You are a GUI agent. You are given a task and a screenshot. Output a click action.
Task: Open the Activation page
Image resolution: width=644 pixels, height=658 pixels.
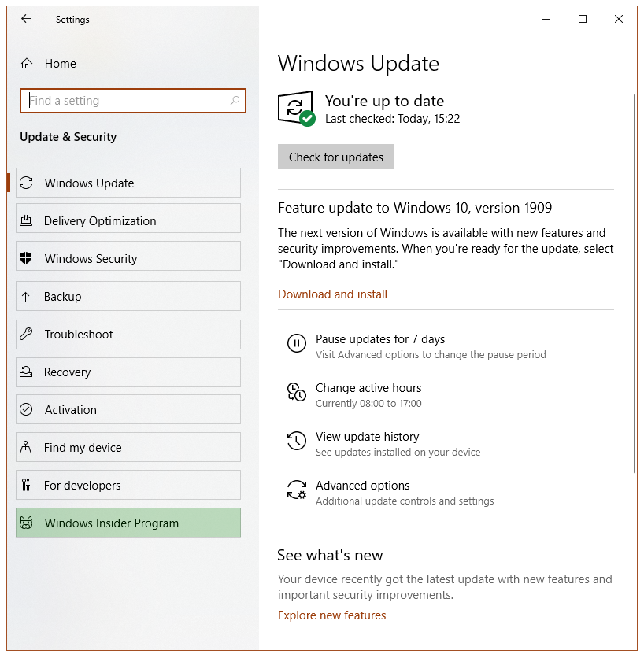[128, 409]
